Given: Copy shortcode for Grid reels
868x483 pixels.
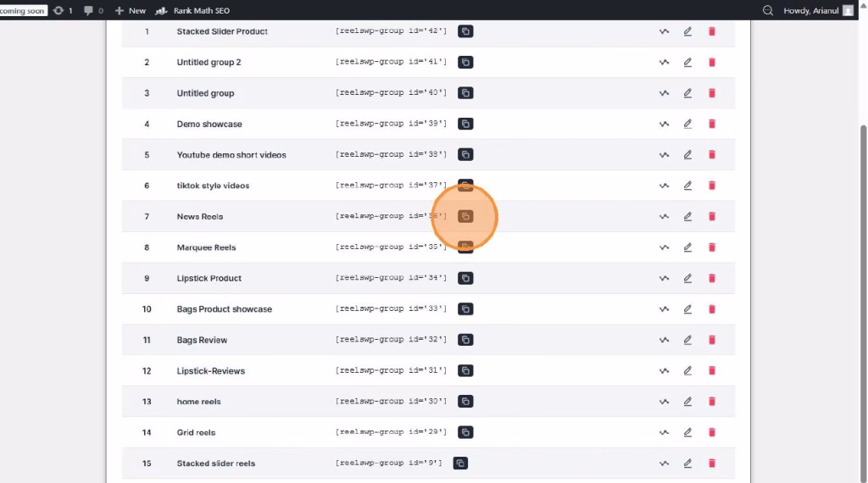Looking at the screenshot, I should coord(465,432).
